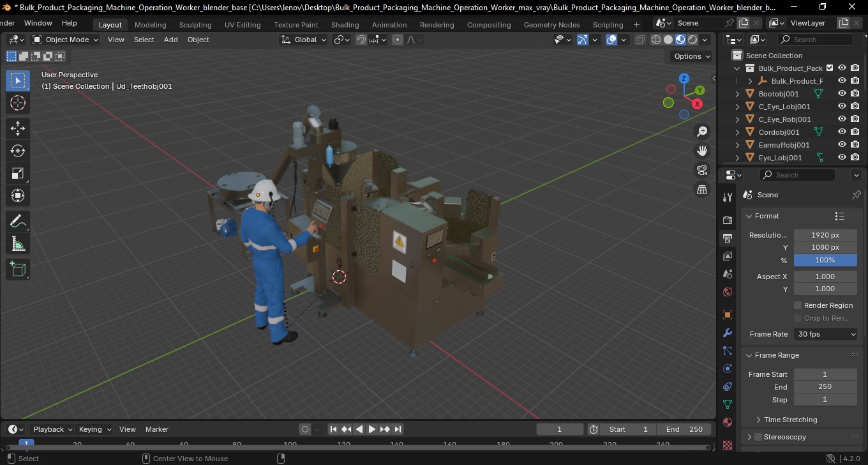Toggle viewport overlays button
This screenshot has width=868, height=465.
tap(611, 40)
